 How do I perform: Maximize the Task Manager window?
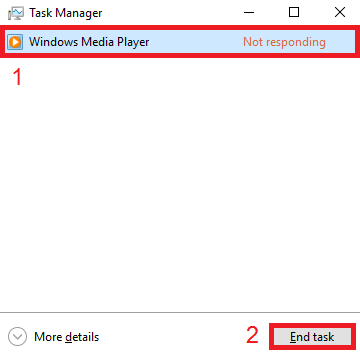pos(294,13)
